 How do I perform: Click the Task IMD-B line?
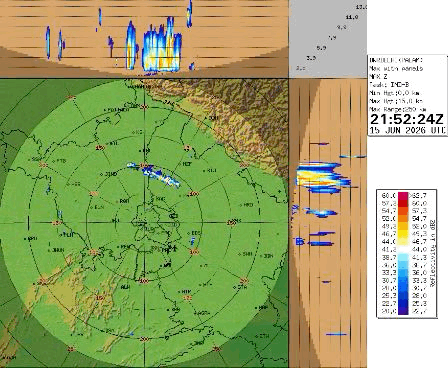coord(389,85)
